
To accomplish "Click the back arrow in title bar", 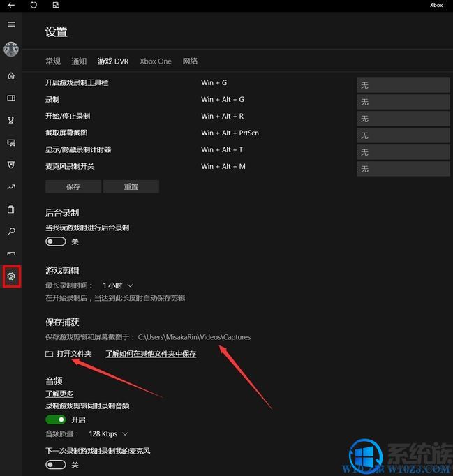I will (11, 5).
